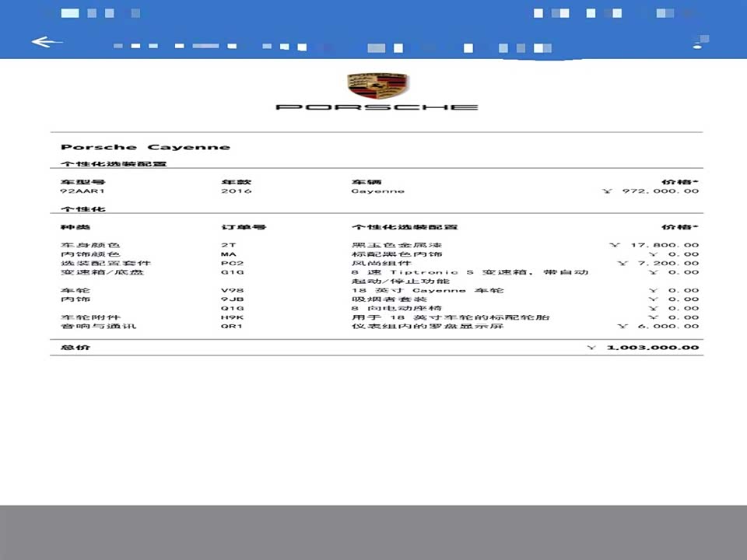Click the '风尚组件' option
This screenshot has height=560, width=747.
(381, 263)
